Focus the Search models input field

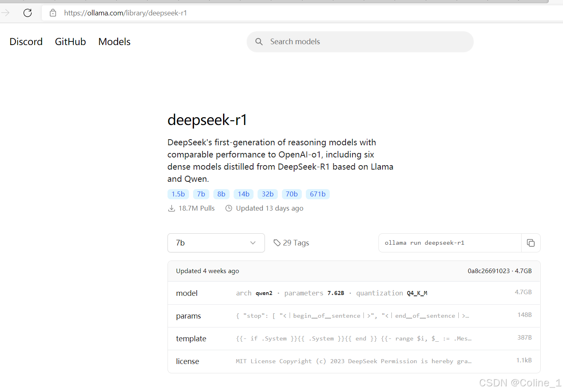coord(360,42)
